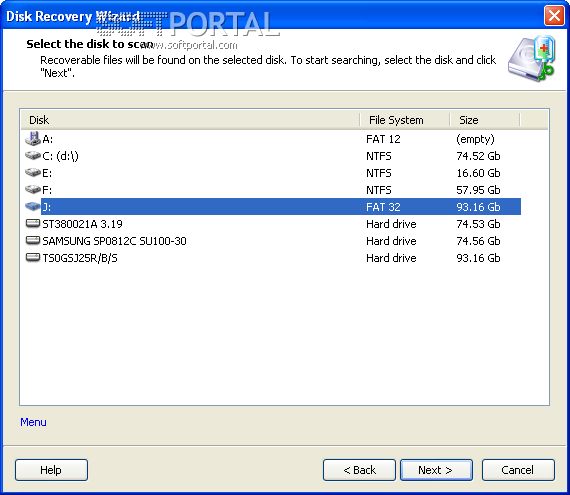Close the Disk Recovery Wizard window
Screen dimensions: 570x495
(554, 16)
